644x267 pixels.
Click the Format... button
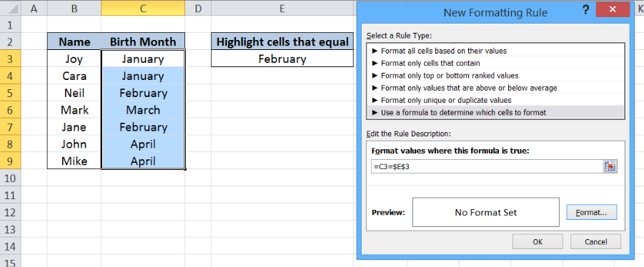[x=591, y=213]
